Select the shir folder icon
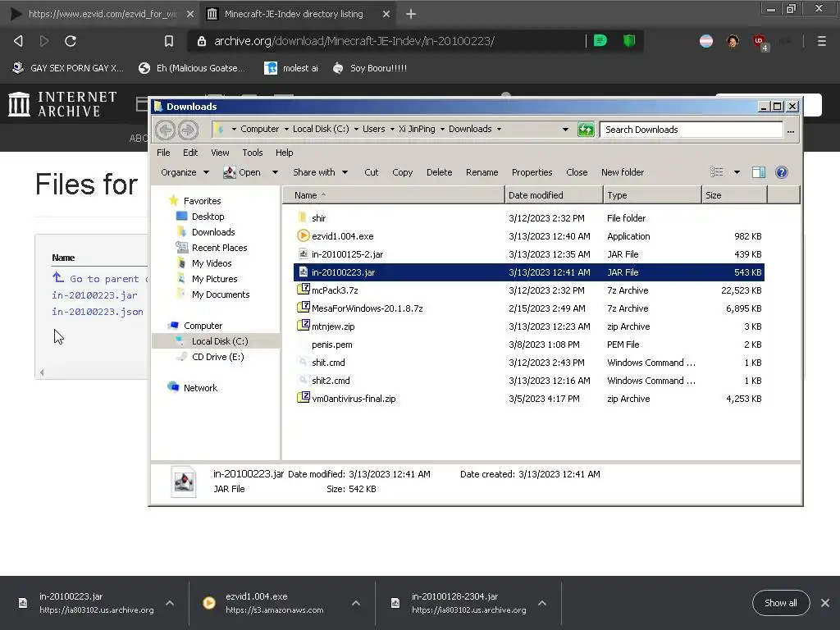Image resolution: width=840 pixels, height=630 pixels. pos(304,217)
